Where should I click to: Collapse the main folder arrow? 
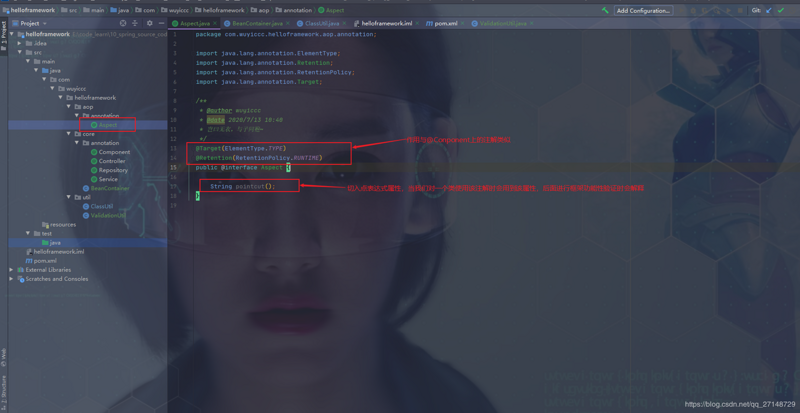point(28,61)
